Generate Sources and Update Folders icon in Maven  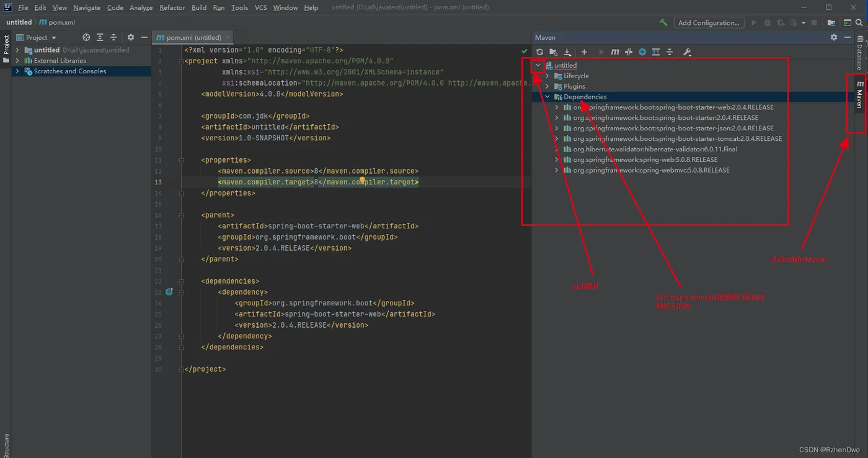click(x=554, y=52)
